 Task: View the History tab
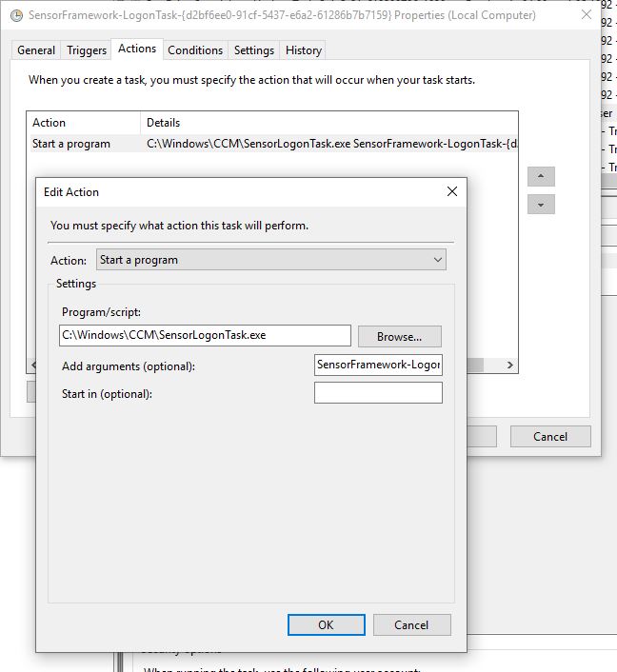[303, 50]
